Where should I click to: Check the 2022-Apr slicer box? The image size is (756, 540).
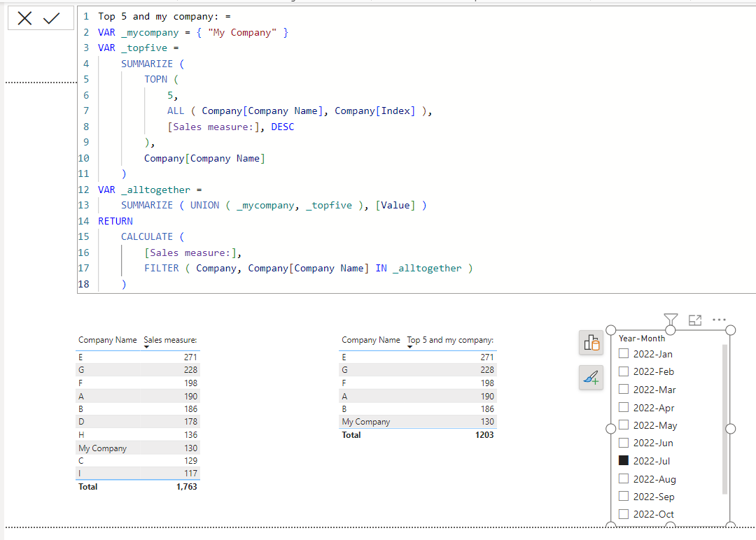coord(624,408)
